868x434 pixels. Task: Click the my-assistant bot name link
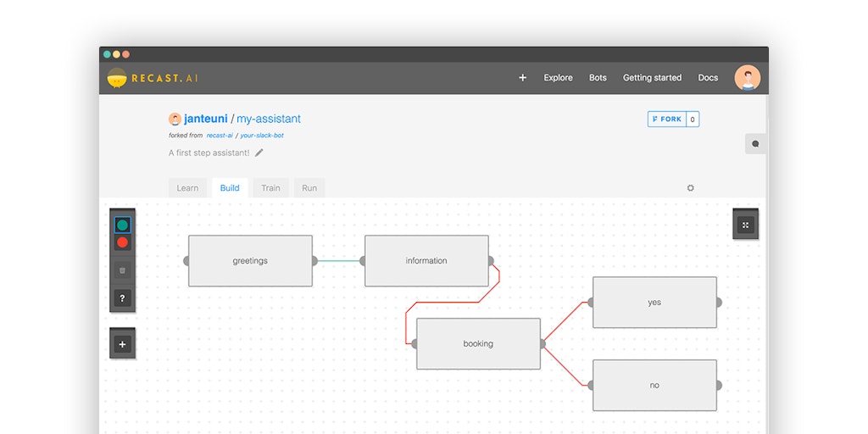[269, 119]
